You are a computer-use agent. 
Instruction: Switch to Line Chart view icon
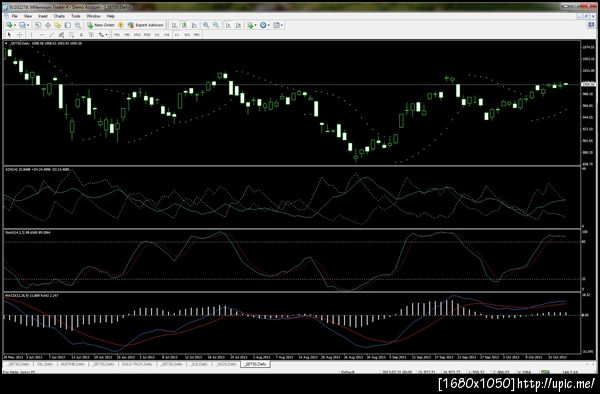tap(194, 25)
